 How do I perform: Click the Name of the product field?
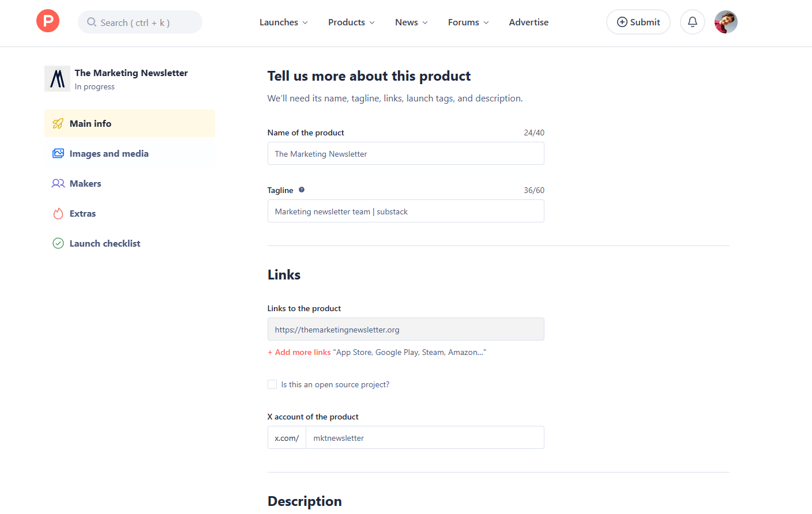[x=406, y=153]
